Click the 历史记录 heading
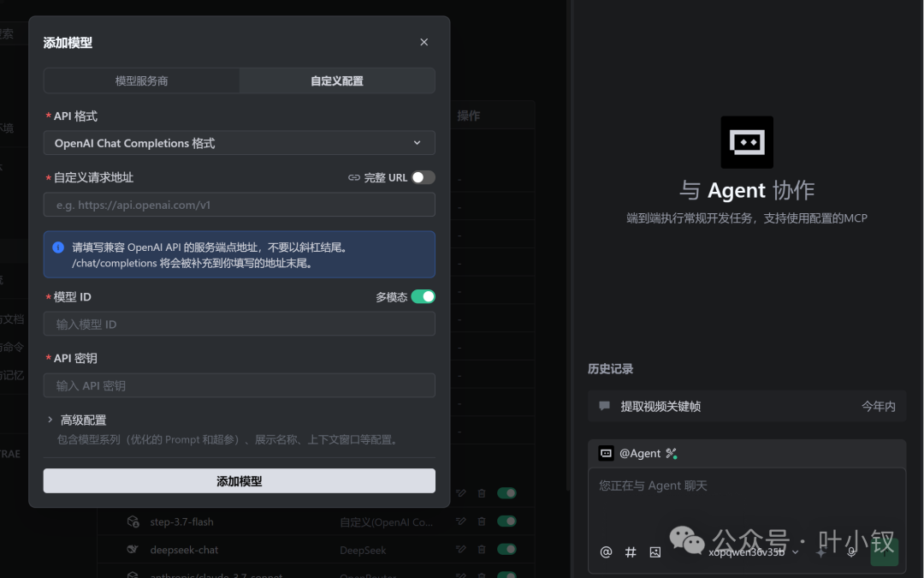The image size is (924, 578). pyautogui.click(x=611, y=368)
